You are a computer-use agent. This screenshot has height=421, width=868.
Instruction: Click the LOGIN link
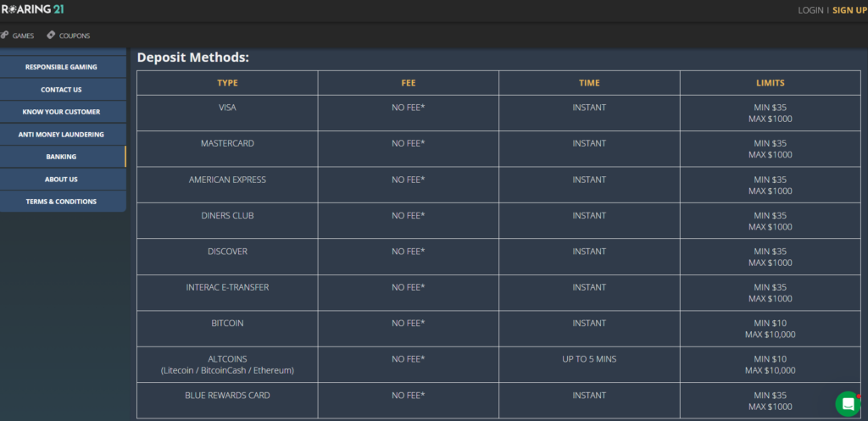pyautogui.click(x=810, y=10)
